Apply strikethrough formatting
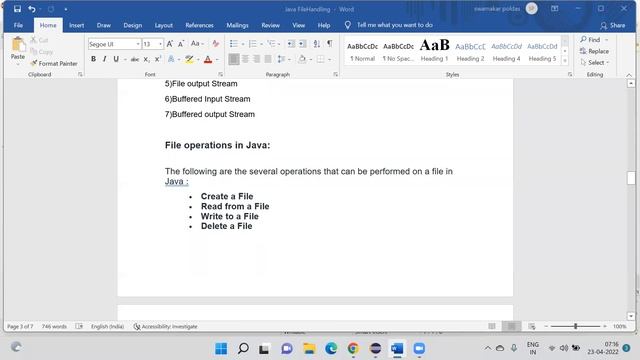Screen dimensions: 640x360 (x=135, y=59)
